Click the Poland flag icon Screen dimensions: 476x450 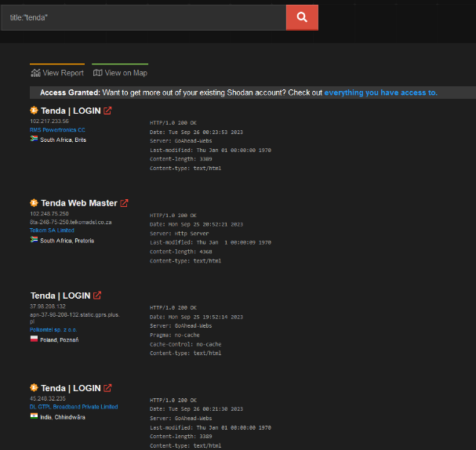[x=34, y=339]
